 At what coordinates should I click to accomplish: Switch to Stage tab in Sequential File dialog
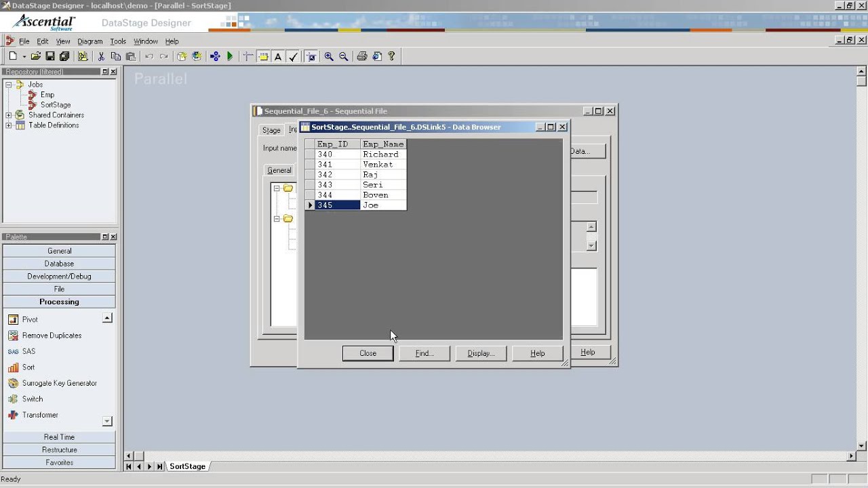point(271,130)
